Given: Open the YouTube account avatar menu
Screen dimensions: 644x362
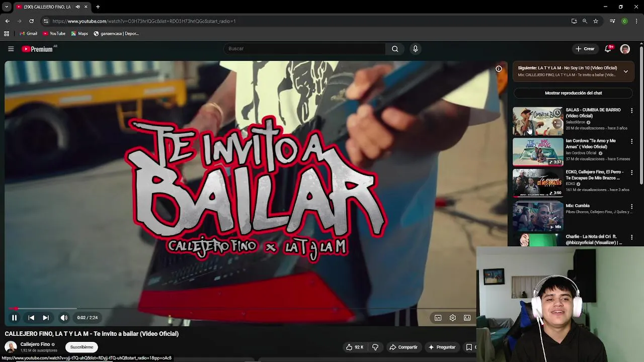Looking at the screenshot, I should click(x=625, y=49).
